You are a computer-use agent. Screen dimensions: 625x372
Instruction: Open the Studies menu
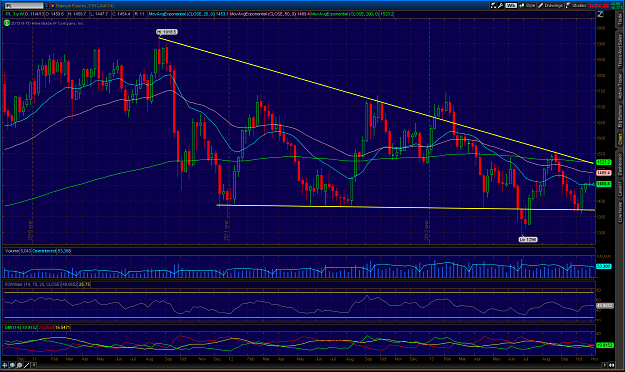[x=576, y=6]
